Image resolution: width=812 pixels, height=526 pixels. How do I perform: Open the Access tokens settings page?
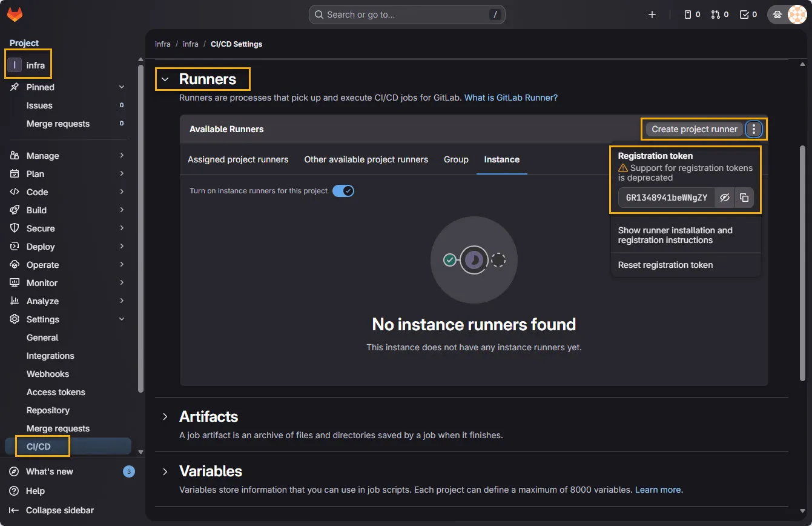(68, 392)
